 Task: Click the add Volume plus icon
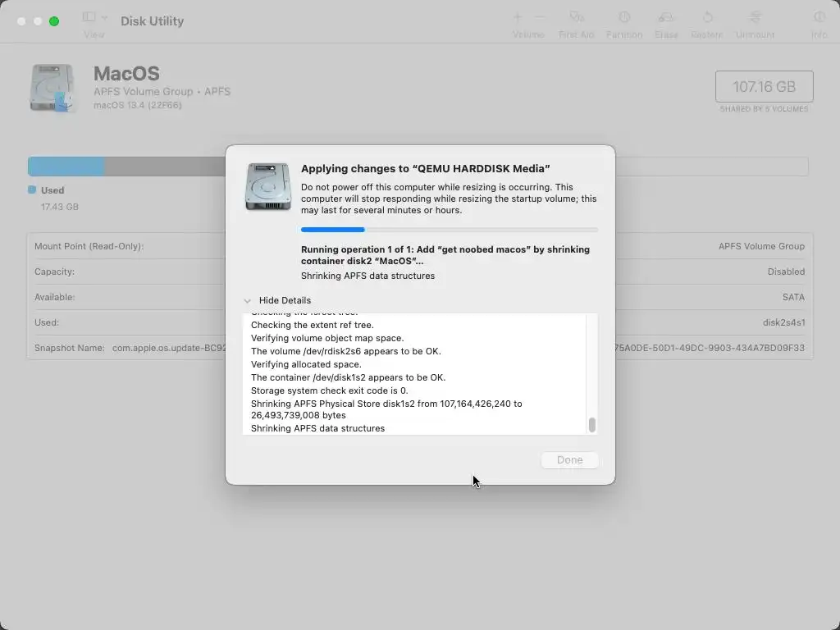[518, 17]
